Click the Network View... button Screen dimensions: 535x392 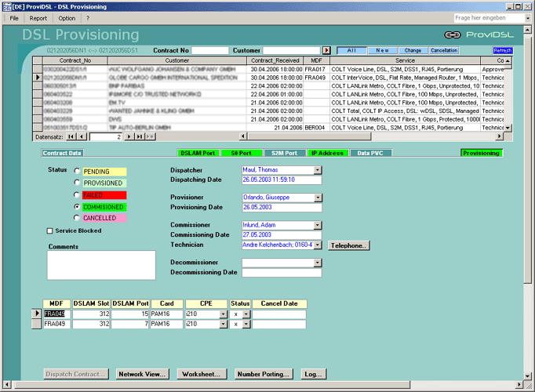[x=142, y=375]
